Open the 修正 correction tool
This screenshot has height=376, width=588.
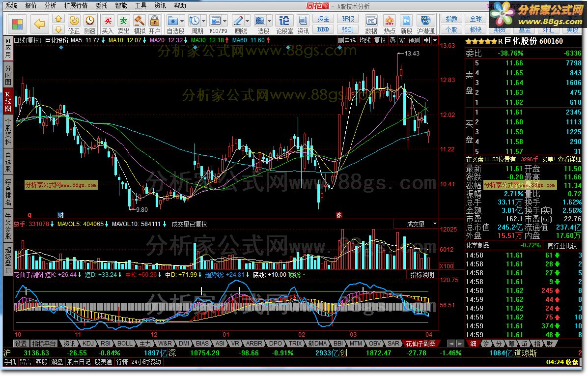coord(74,24)
